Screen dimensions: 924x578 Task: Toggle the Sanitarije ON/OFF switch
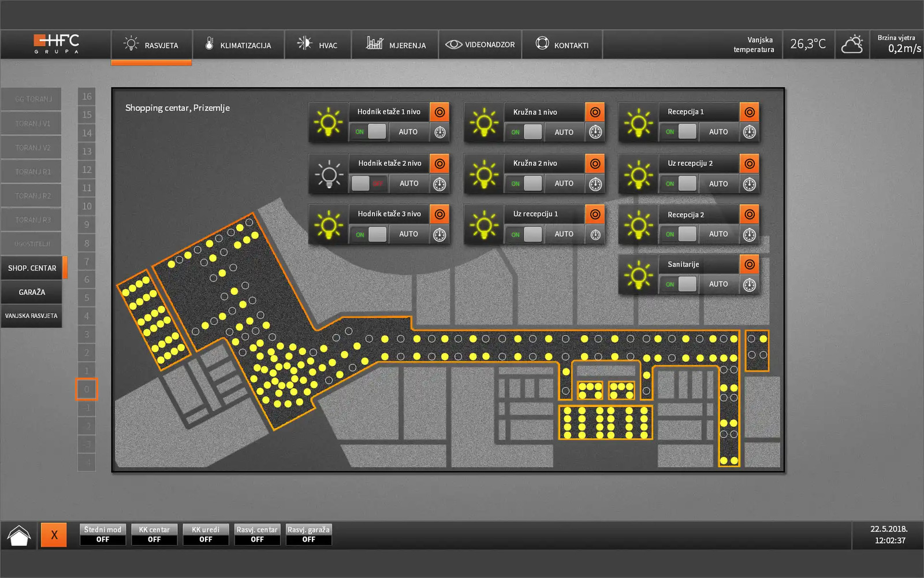click(679, 284)
